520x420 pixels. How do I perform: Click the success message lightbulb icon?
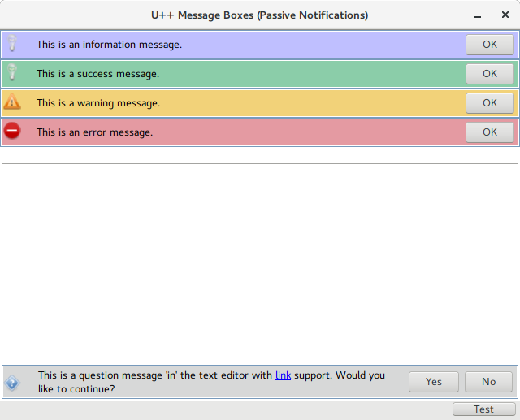pos(12,74)
